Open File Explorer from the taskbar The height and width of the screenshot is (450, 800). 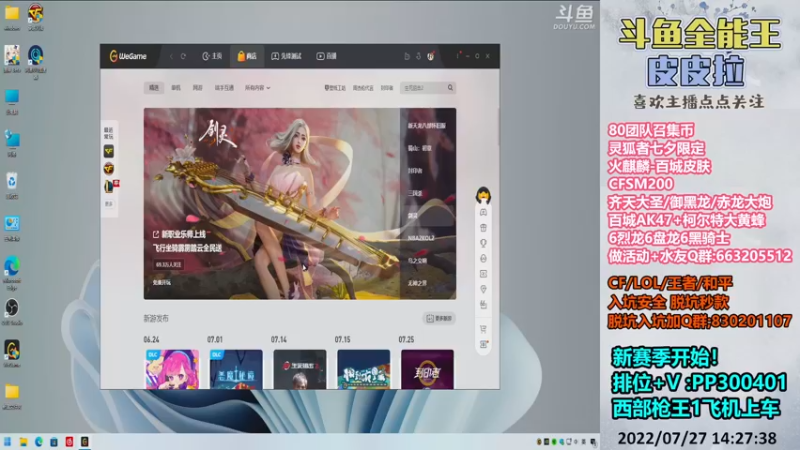pos(23,442)
